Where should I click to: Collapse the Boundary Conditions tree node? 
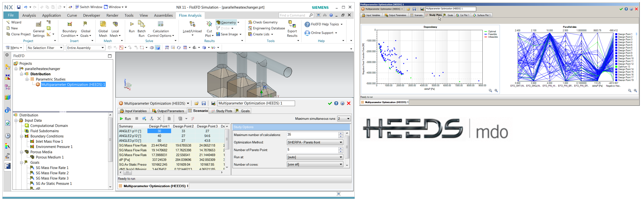tap(21, 136)
